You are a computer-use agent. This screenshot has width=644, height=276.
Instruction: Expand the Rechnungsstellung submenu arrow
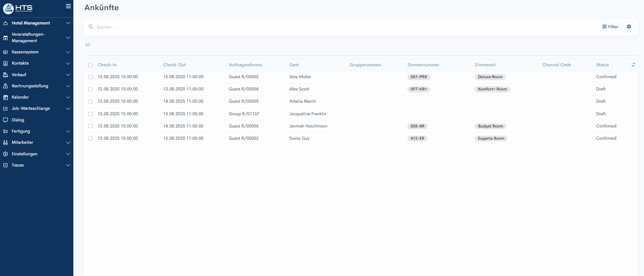tap(68, 86)
